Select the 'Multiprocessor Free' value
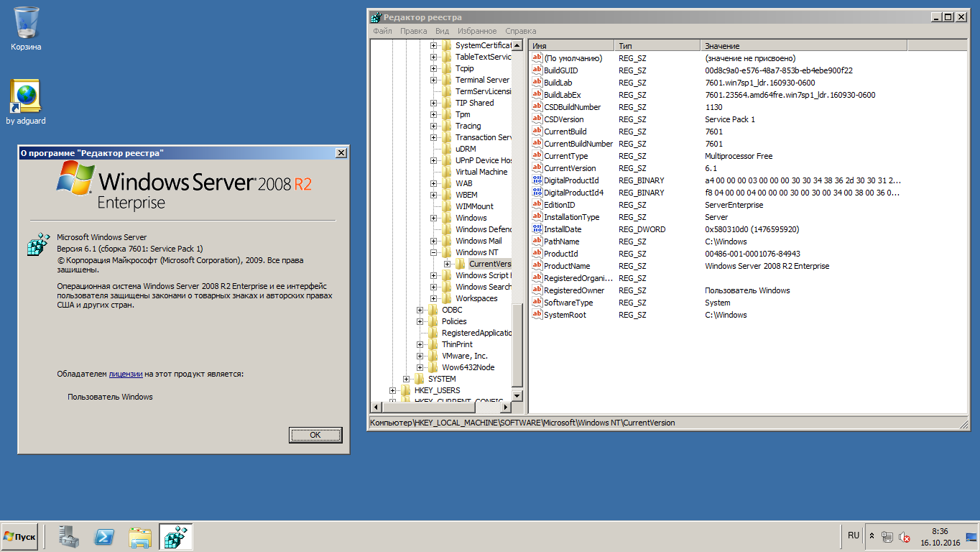Screen dimensions: 980x552 (739, 156)
